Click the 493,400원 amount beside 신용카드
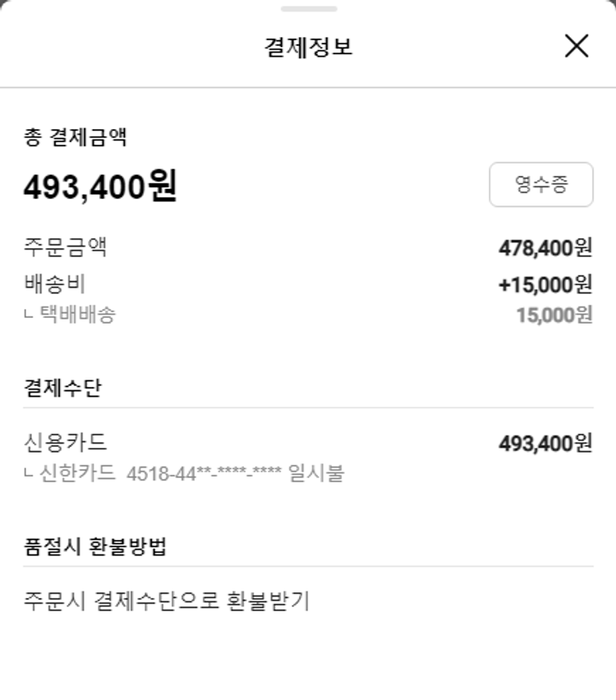Viewport: 616px width, 700px height. [x=545, y=444]
